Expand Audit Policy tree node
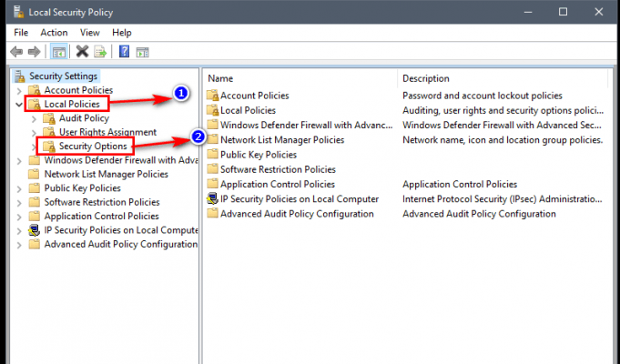 point(34,118)
